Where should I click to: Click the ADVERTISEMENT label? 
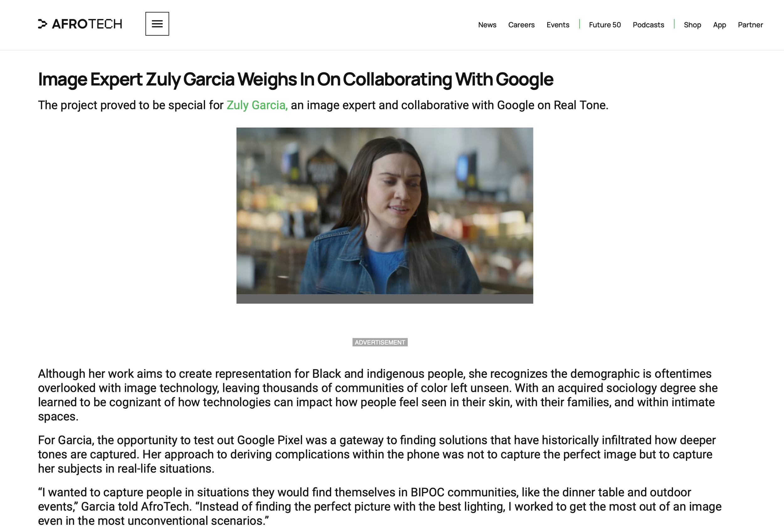pos(380,342)
